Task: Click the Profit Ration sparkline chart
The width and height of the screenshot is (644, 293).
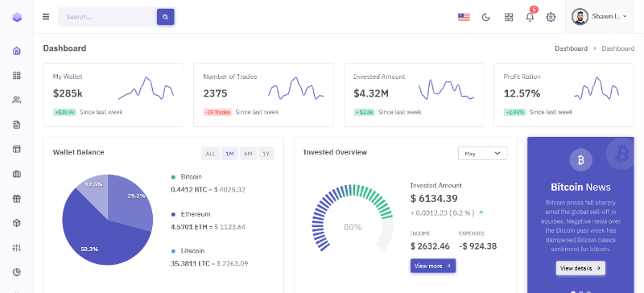Action: pos(597,88)
